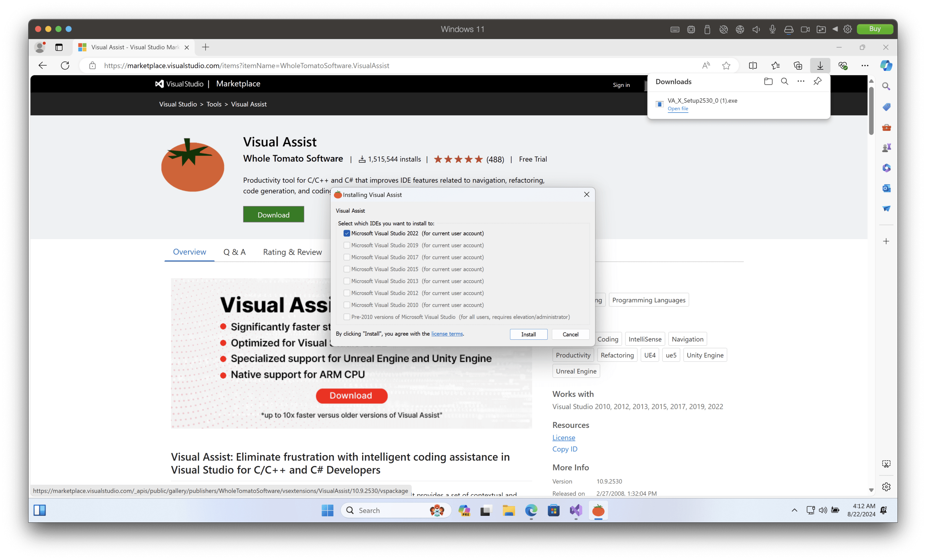Click Programming Languages category tag
This screenshot has height=560, width=926.
coord(649,300)
